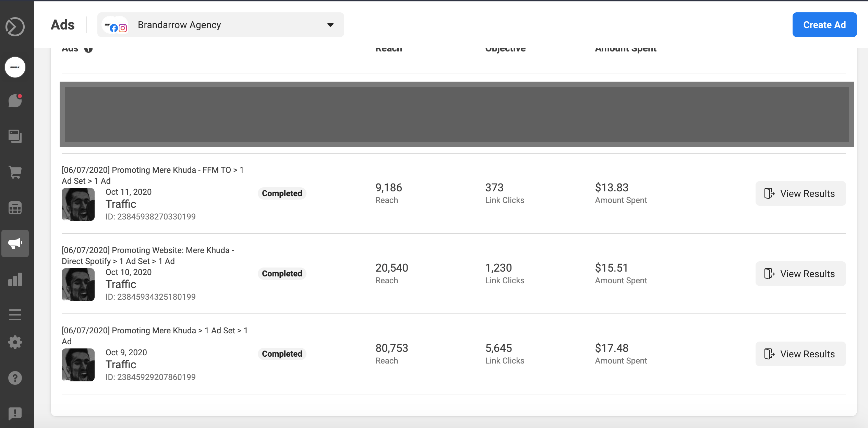Click the 1,230 Link Clicks value
The image size is (868, 428).
point(498,268)
